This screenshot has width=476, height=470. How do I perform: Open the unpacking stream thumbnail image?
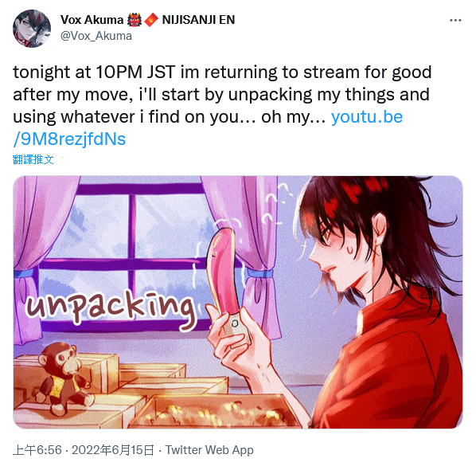click(x=238, y=302)
